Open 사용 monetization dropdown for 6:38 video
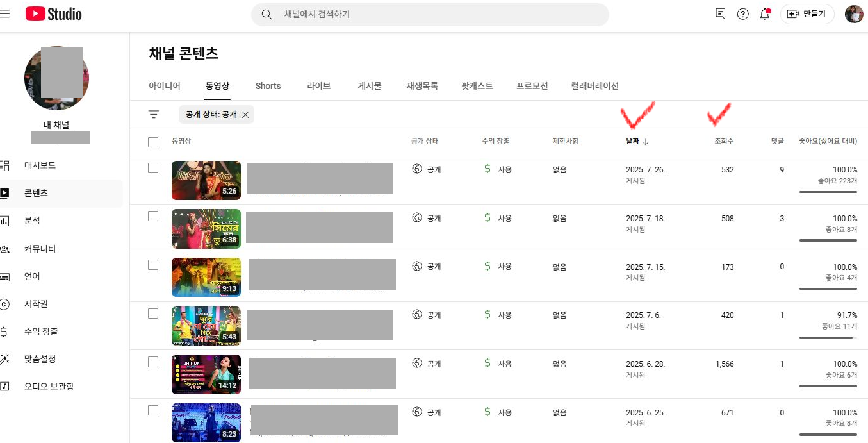The image size is (868, 443). coord(498,219)
